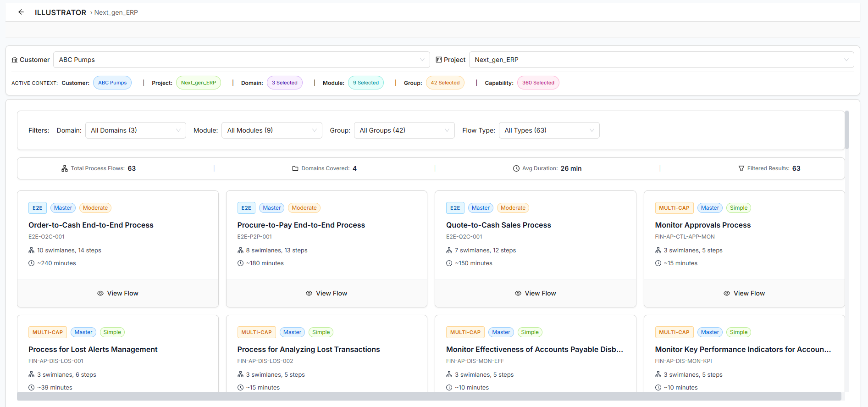Click the back arrow icon
This screenshot has height=407, width=868.
point(21,12)
